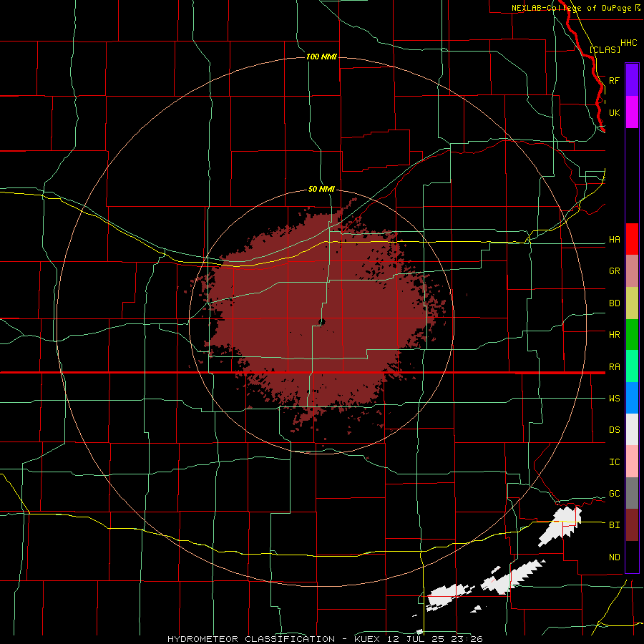644x644 pixels.
Task: Click the BD legend label
Action: 614,303
